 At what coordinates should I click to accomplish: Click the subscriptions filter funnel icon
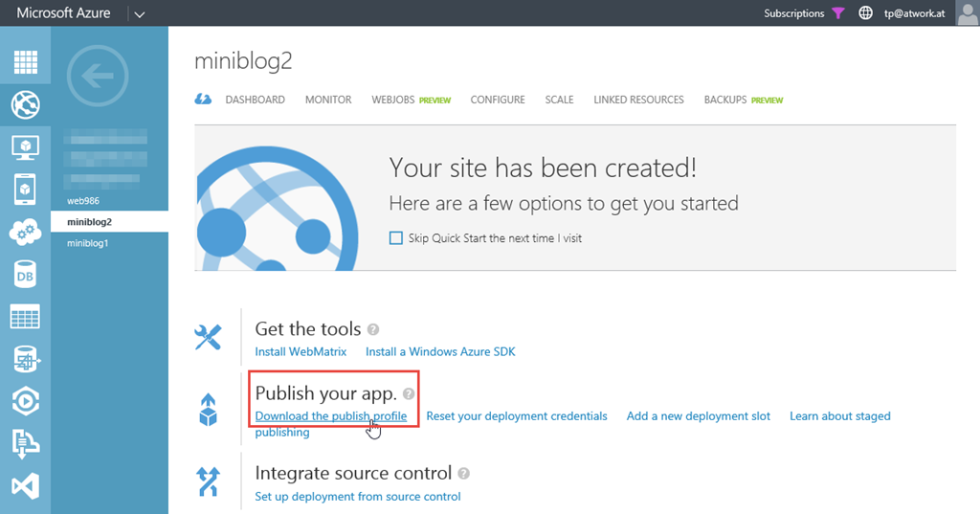[x=838, y=13]
